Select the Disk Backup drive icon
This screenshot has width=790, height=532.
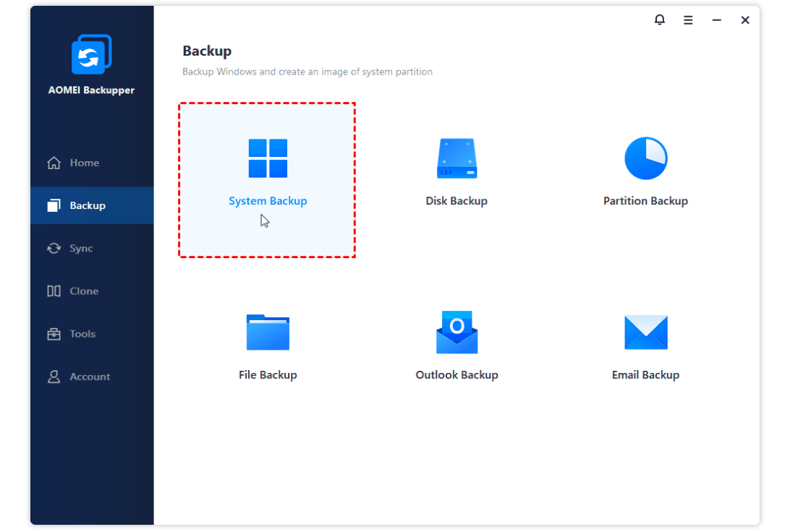(x=456, y=158)
